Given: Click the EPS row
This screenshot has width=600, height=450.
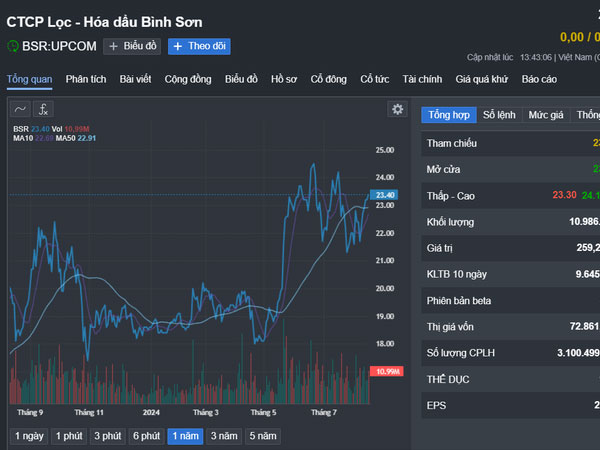Looking at the screenshot, I should point(510,405).
